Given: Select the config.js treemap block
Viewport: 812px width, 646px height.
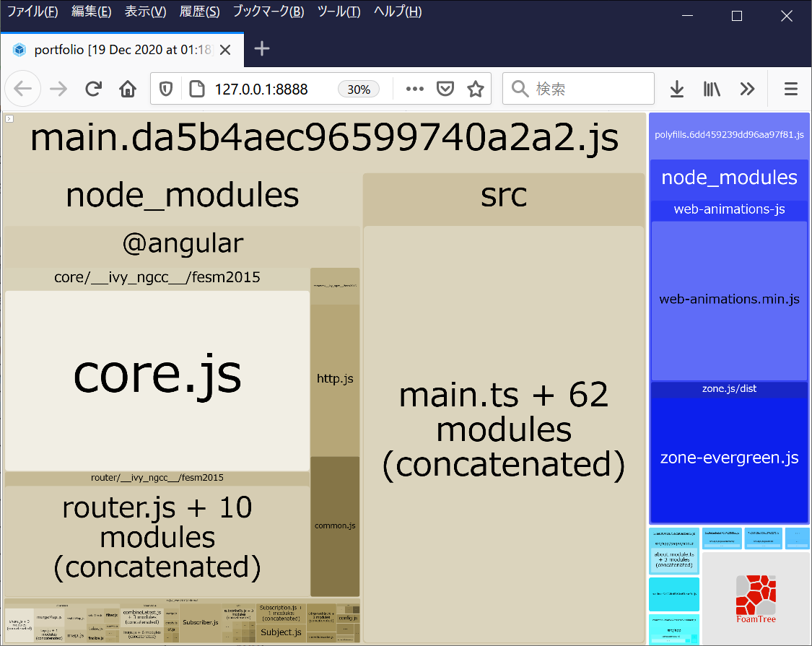Looking at the screenshot, I should [x=348, y=618].
